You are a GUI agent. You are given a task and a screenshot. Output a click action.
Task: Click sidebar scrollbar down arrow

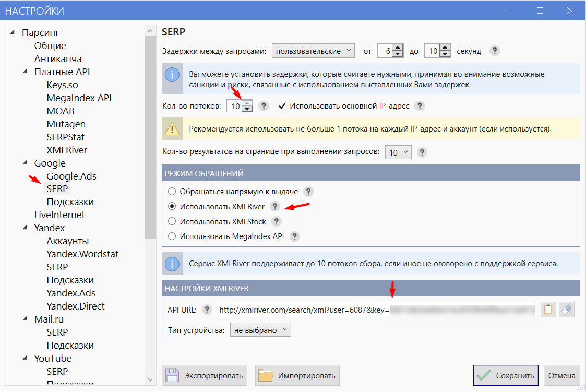[x=150, y=379]
